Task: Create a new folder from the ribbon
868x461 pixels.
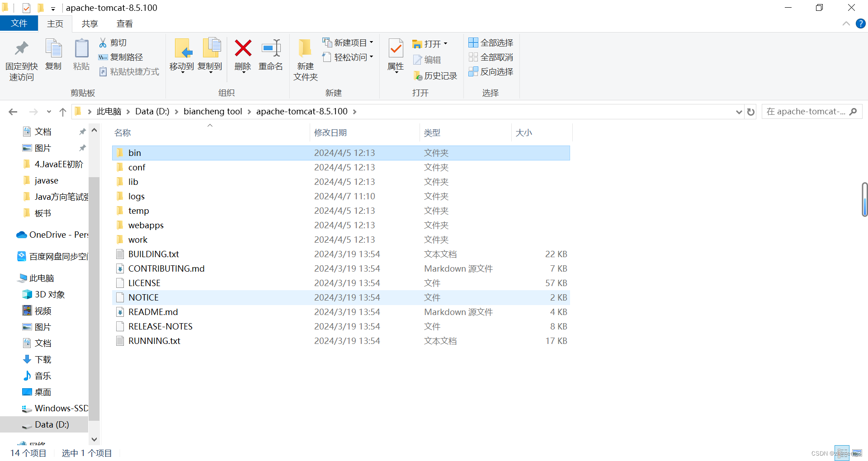Action: [306, 60]
